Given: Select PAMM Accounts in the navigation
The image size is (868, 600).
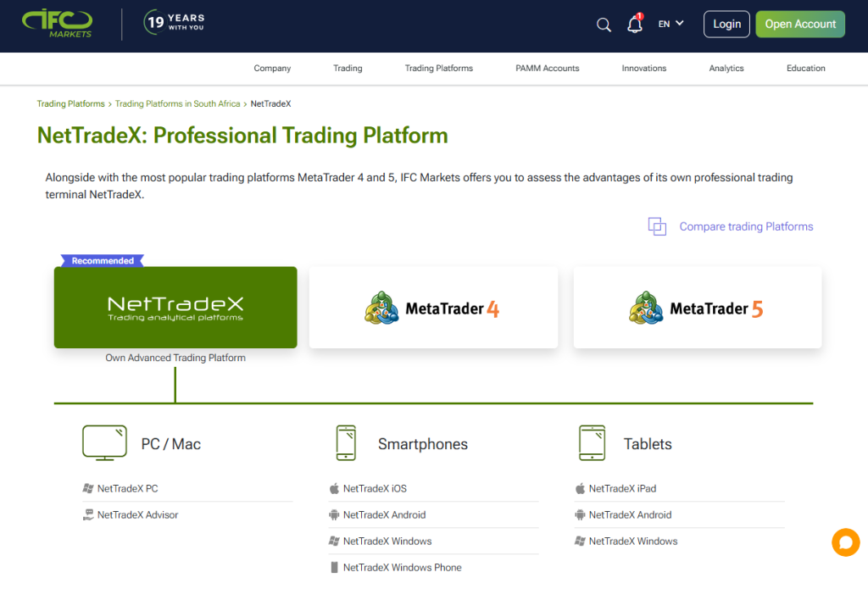Looking at the screenshot, I should click(x=547, y=68).
